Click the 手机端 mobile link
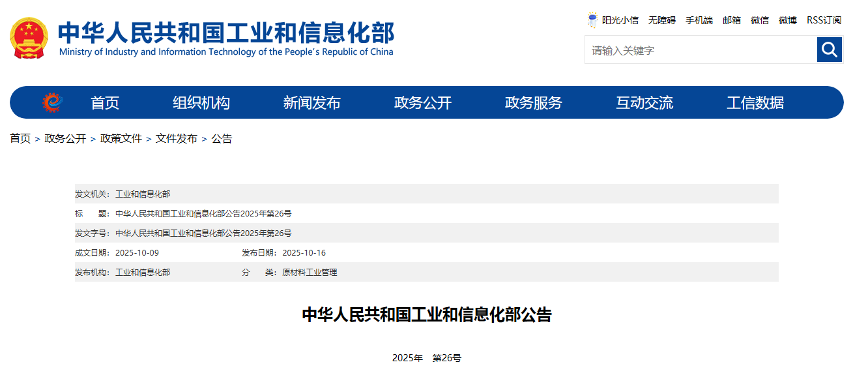Screen dimensions: 868x373 tap(699, 20)
